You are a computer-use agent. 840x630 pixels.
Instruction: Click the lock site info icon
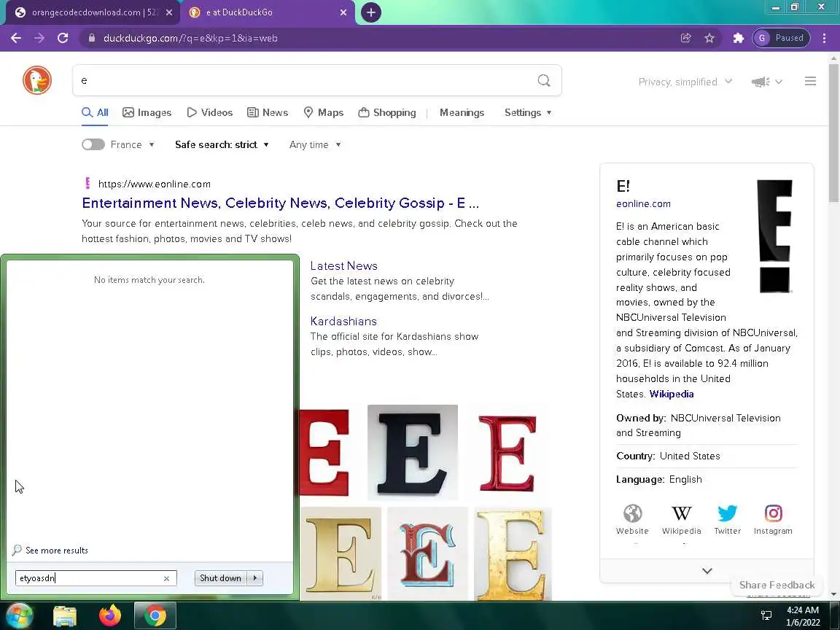coord(92,38)
